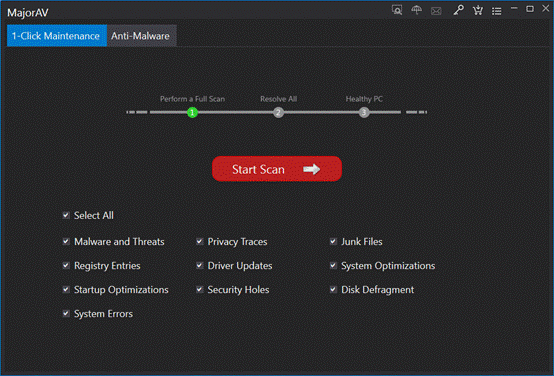Click step 2 Resolve All marker
This screenshot has width=554, height=376.
click(278, 113)
